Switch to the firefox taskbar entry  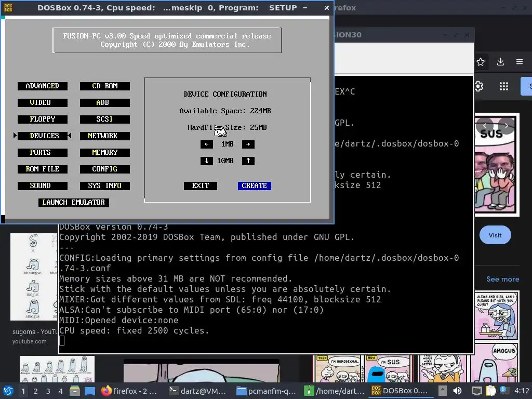(129, 391)
